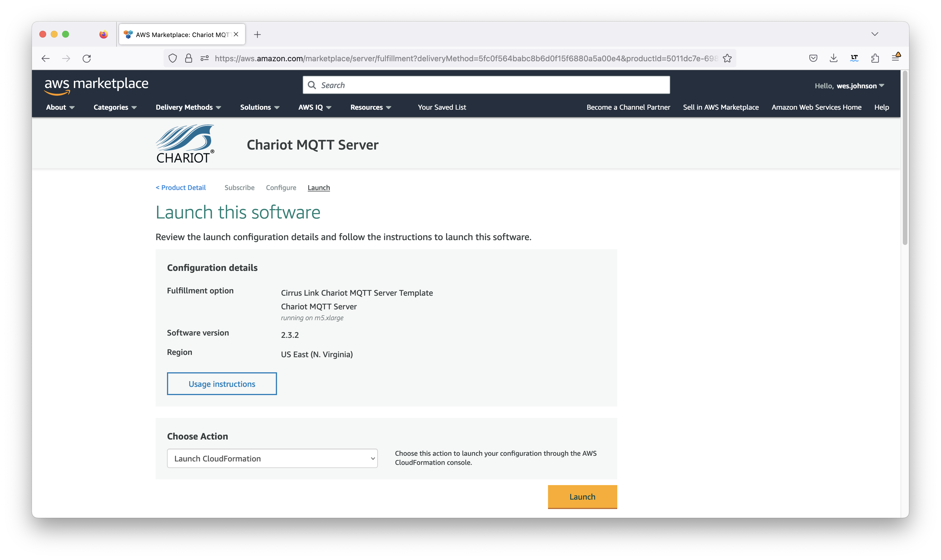941x560 pixels.
Task: Open the Firefox application menu
Action: [896, 57]
